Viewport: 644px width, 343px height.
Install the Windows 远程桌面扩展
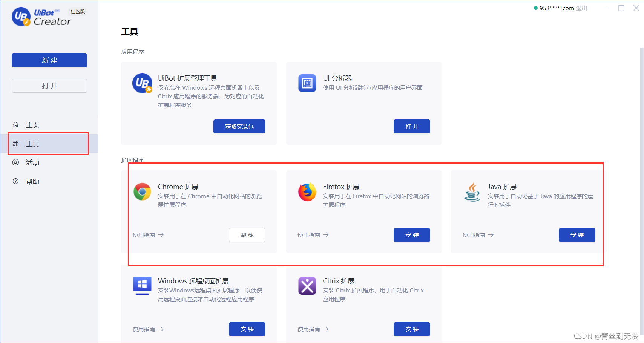click(247, 329)
